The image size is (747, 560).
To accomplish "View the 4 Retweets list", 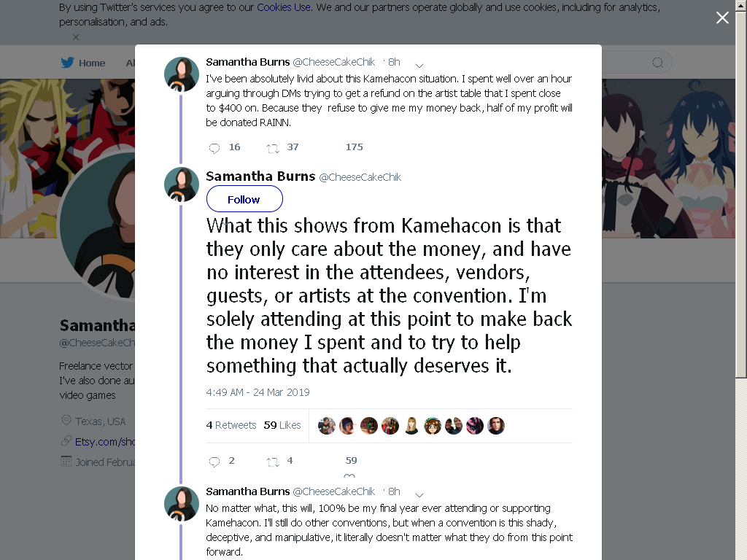I will tap(231, 425).
